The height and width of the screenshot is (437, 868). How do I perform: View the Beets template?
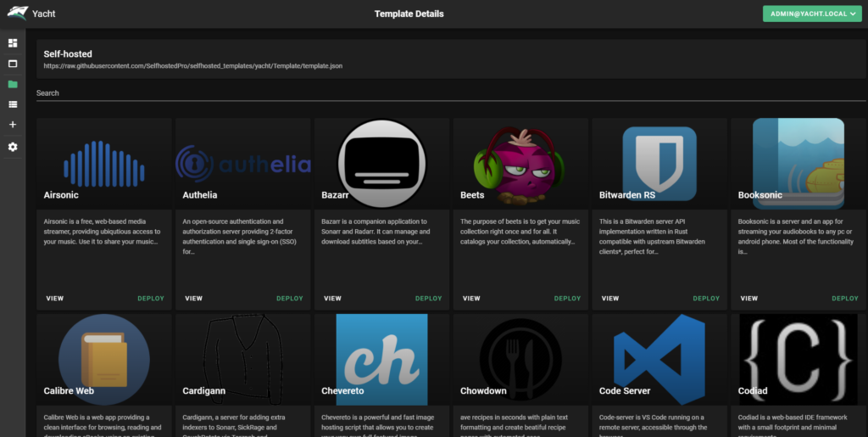click(471, 298)
